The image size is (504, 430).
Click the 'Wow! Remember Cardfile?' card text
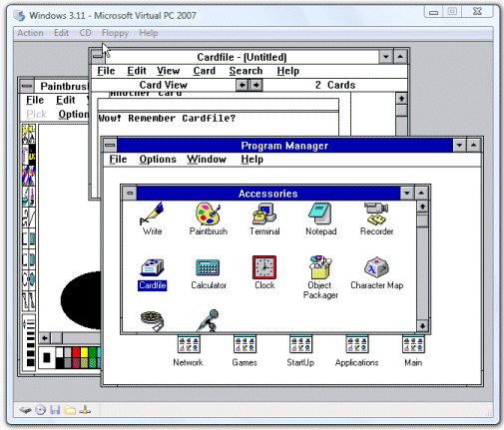(x=167, y=119)
